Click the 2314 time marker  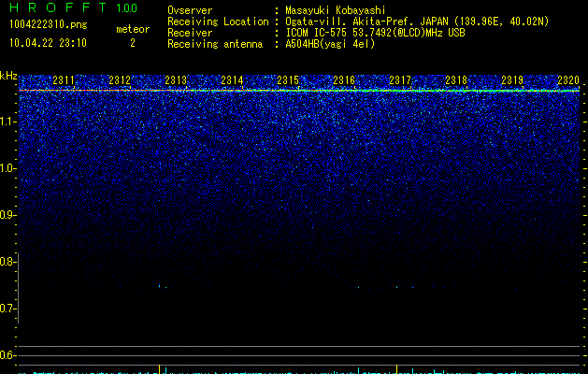pos(232,80)
